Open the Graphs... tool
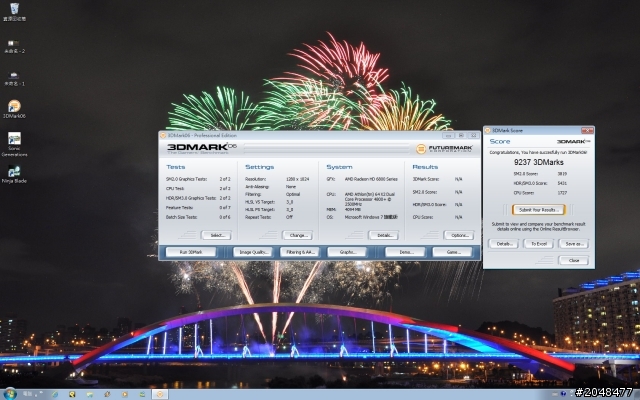The height and width of the screenshot is (400, 640). [347, 252]
